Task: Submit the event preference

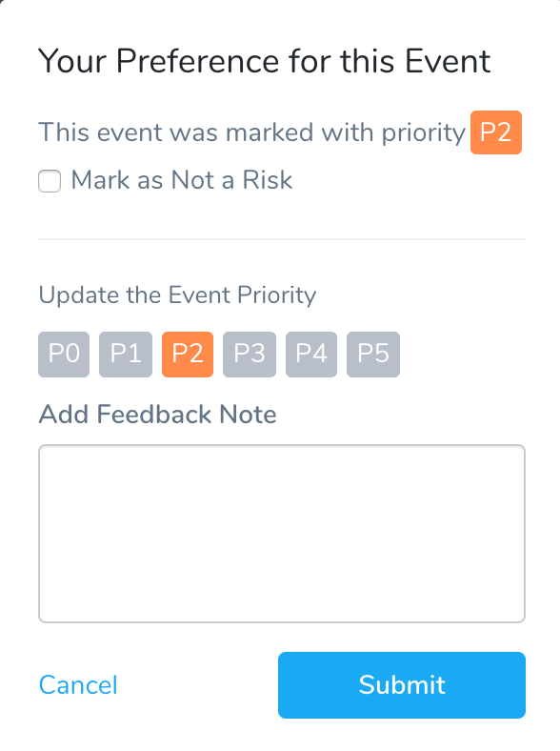Action: (402, 685)
